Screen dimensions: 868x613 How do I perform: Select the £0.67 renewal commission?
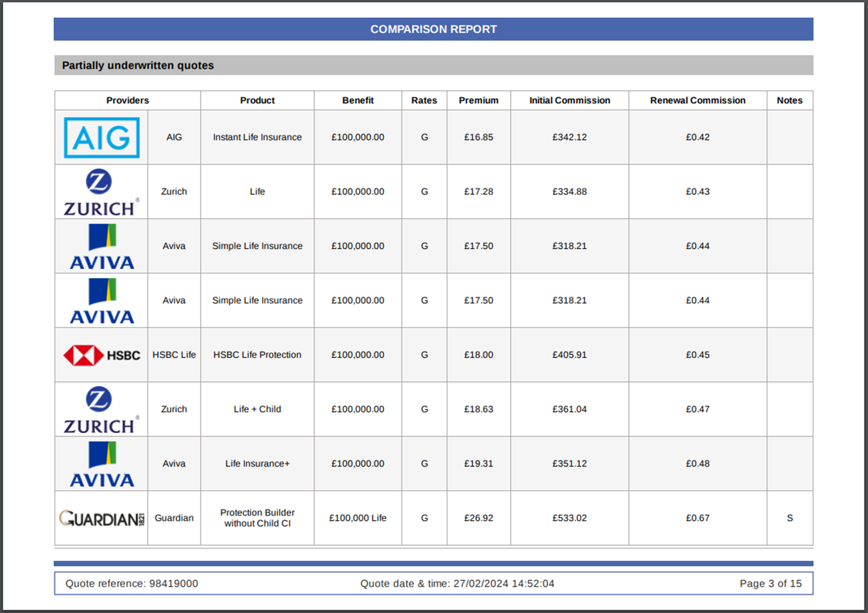pos(698,518)
